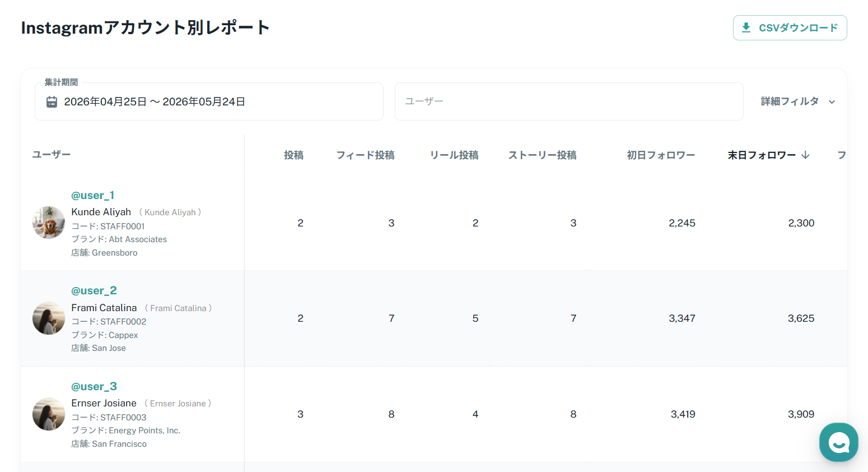Open the 集計期間 date range picker
The image size is (868, 472).
pos(209,101)
